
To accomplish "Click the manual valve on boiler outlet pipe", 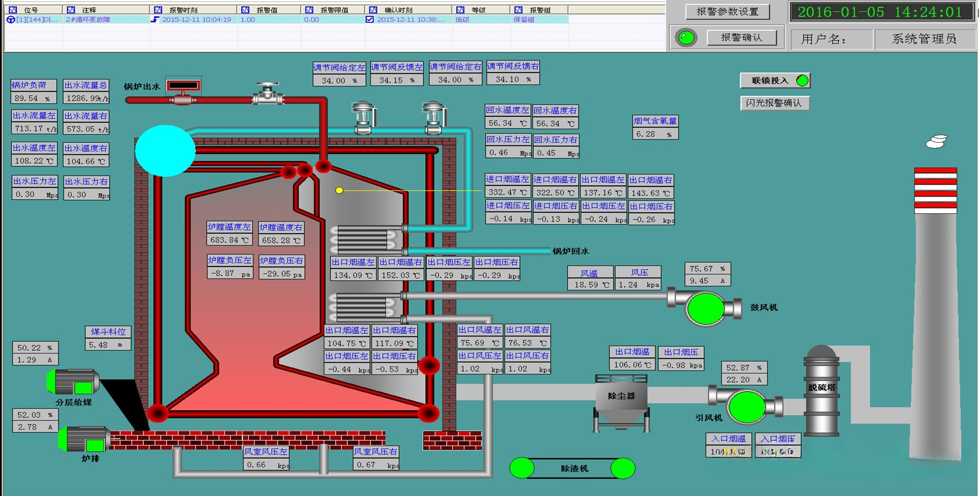I will (268, 94).
